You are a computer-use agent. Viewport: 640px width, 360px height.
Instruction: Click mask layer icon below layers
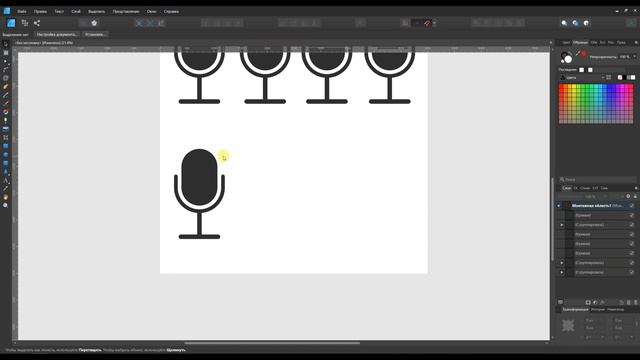588,302
